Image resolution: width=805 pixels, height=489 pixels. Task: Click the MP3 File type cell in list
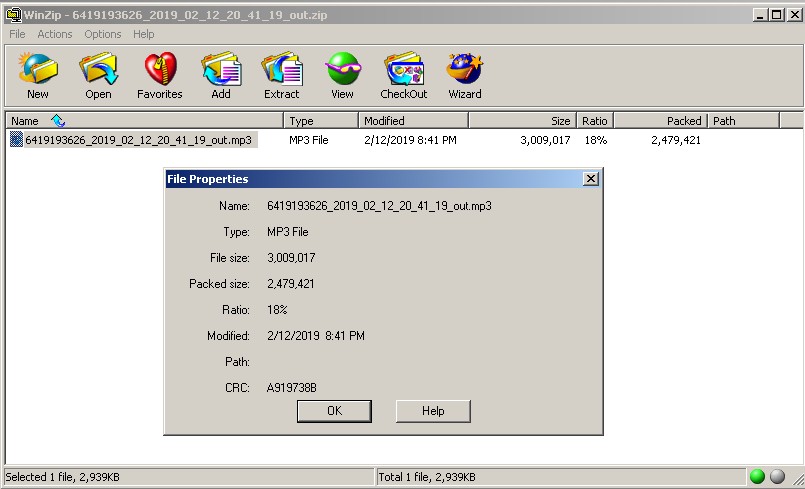[x=309, y=140]
